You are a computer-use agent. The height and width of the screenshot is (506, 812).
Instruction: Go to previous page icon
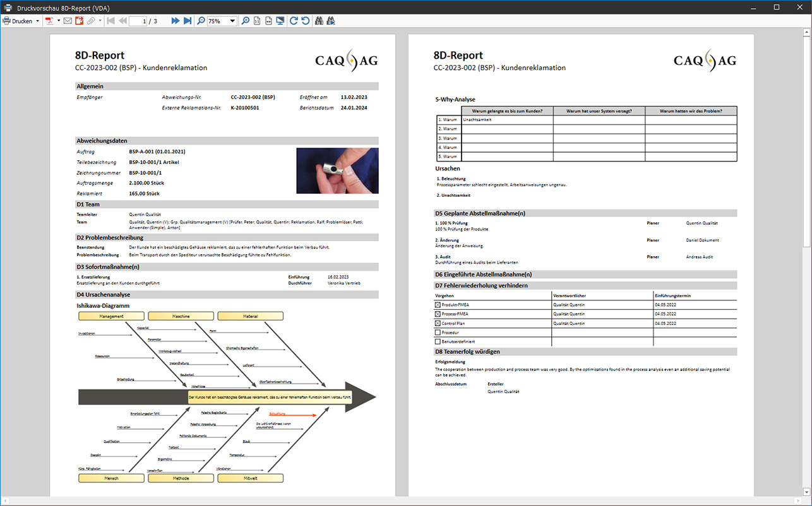pyautogui.click(x=122, y=21)
